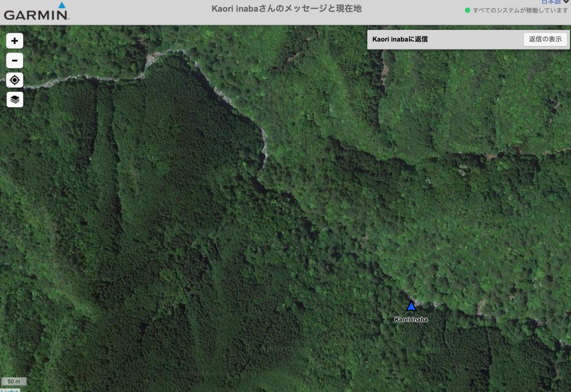Expand the Kaori inabaに返信 panel header
This screenshot has width=571, height=392.
(x=400, y=39)
